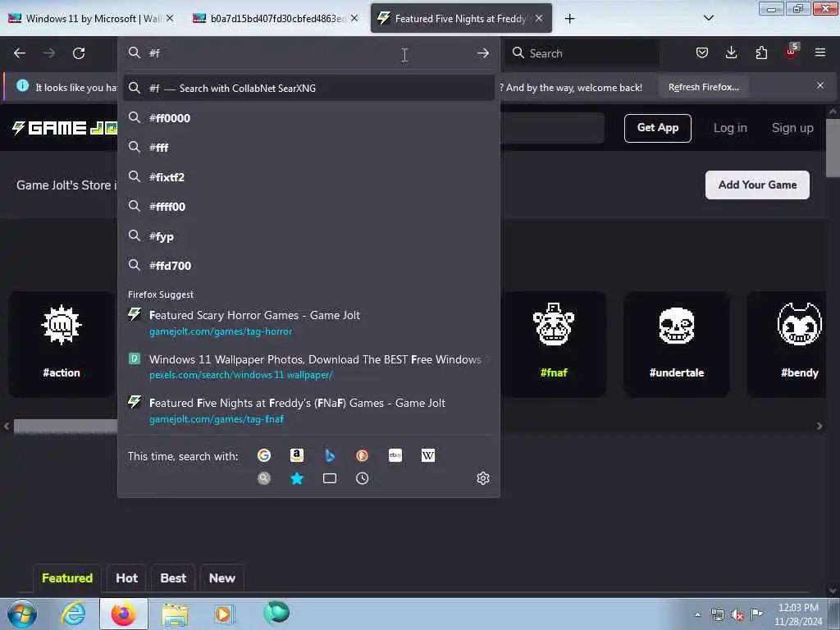Launch Internet Explorer from taskbar

point(72,614)
